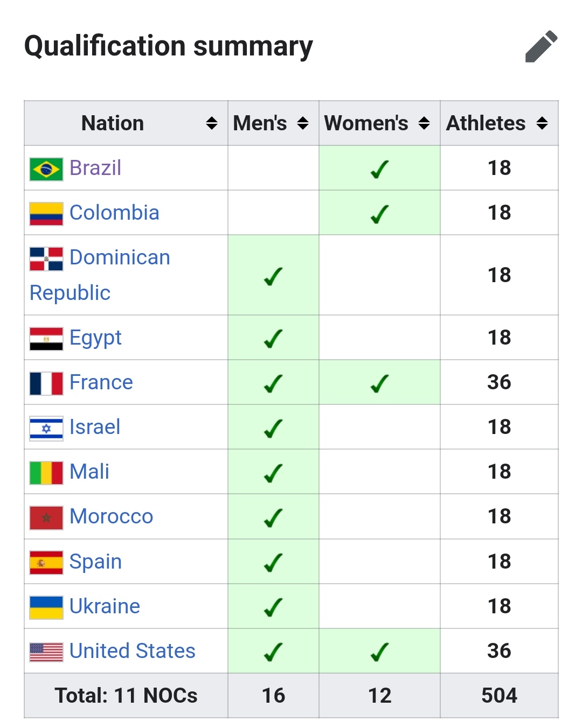Open the Colombia flag image

pyautogui.click(x=46, y=214)
